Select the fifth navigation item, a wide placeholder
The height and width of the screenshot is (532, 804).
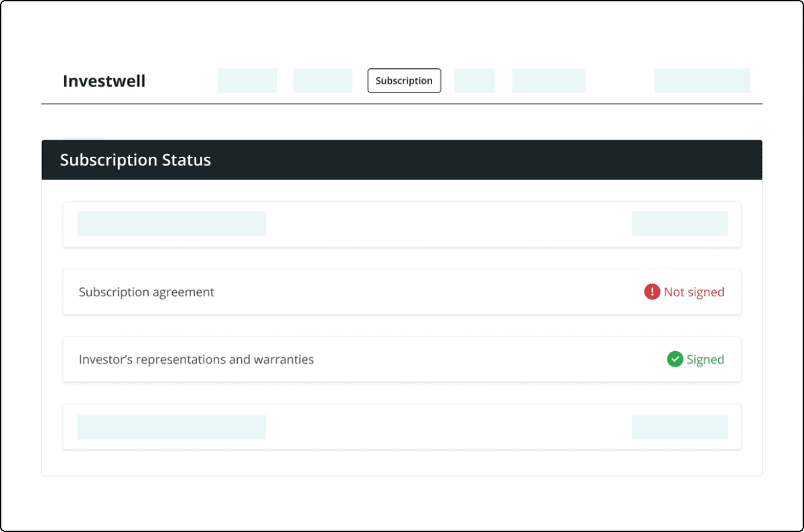(549, 80)
